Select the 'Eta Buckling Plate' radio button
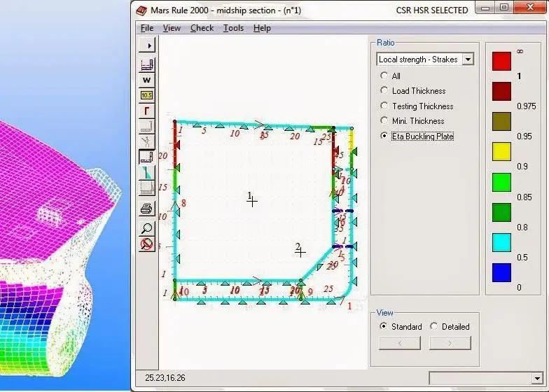This screenshot has width=549, height=392. point(384,136)
